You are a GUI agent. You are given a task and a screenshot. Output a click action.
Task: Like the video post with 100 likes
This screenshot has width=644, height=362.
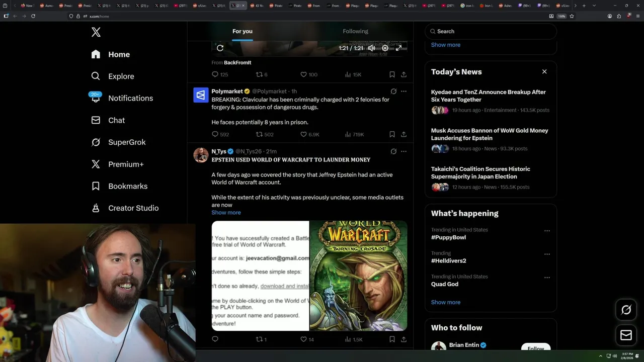[x=308, y=74]
